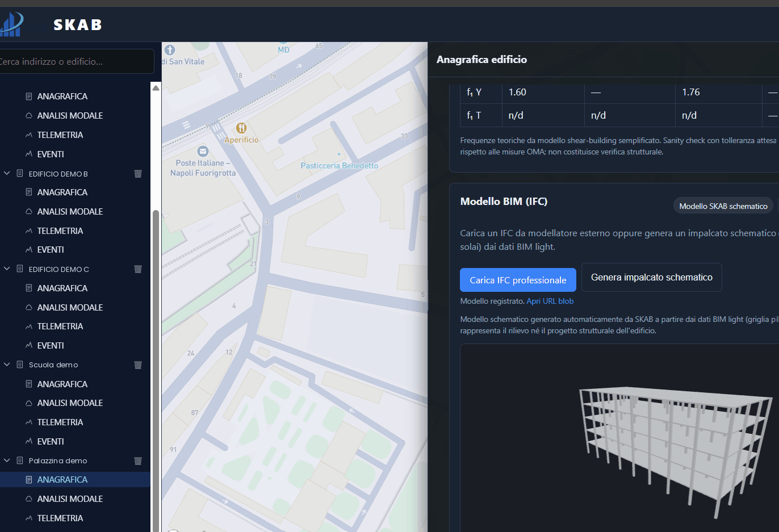This screenshot has width=779, height=532.
Task: Show EVENTI under Scuola demo
Action: [51, 442]
